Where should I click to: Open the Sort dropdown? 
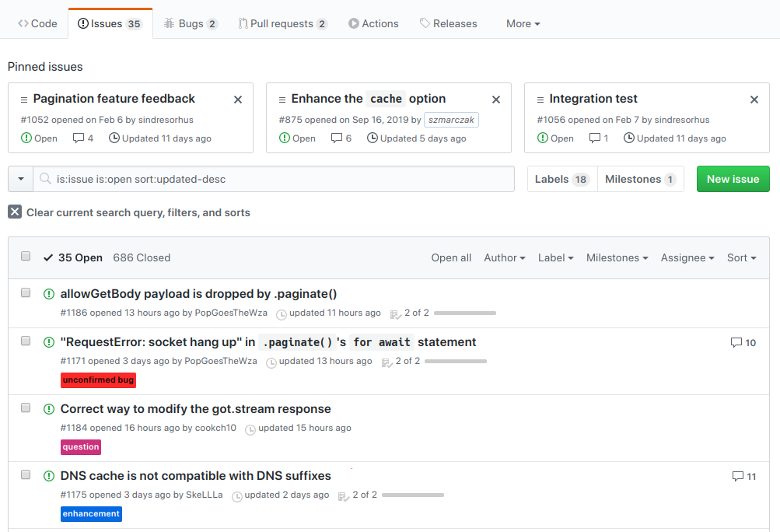(740, 257)
